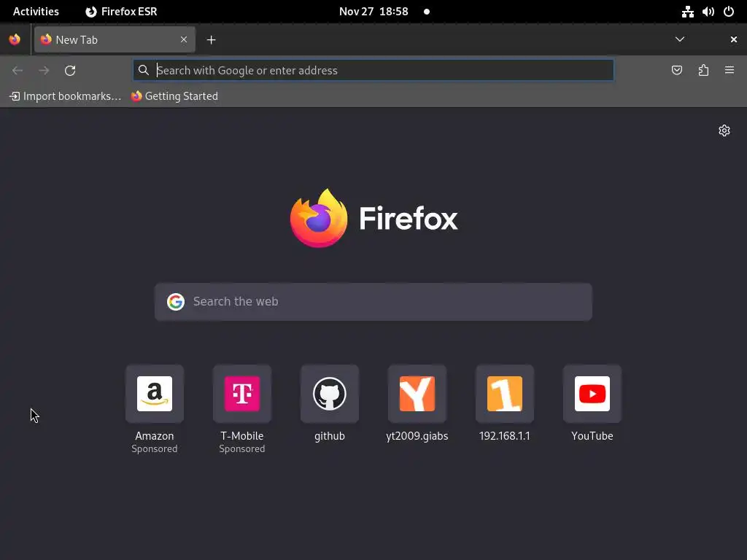Close the Firefox window
The height and width of the screenshot is (560, 747).
(x=734, y=39)
